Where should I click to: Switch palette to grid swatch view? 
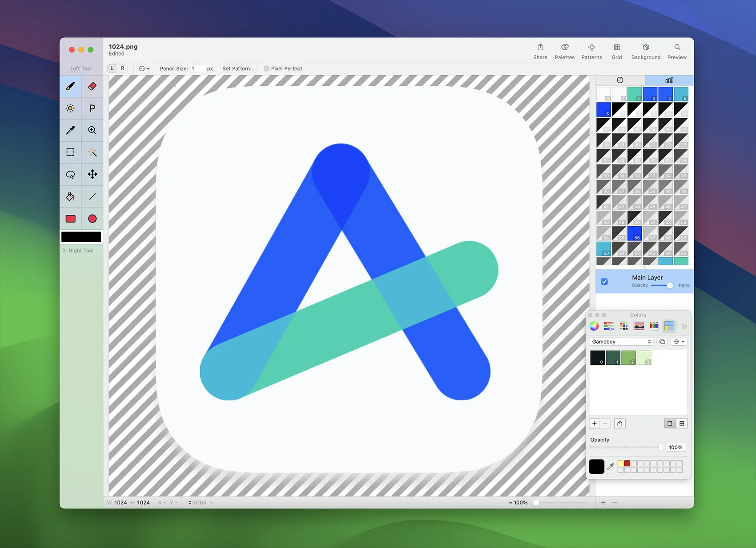[682, 424]
